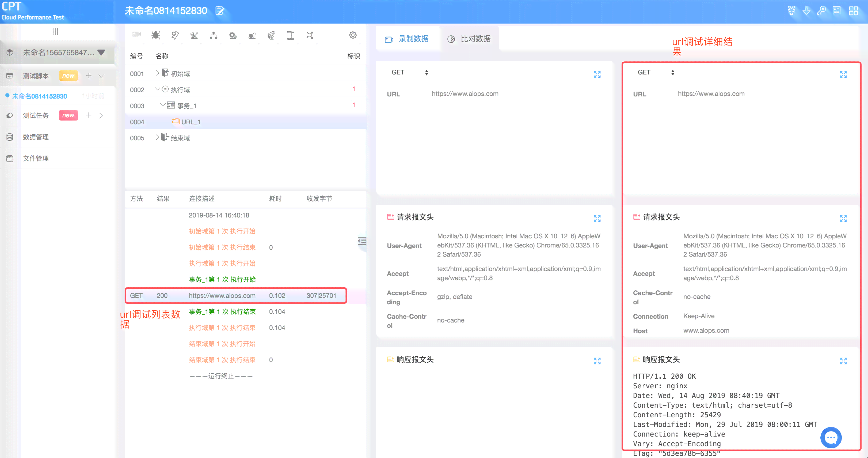Open script 未命名0814152830 in sidebar list

[x=40, y=96]
